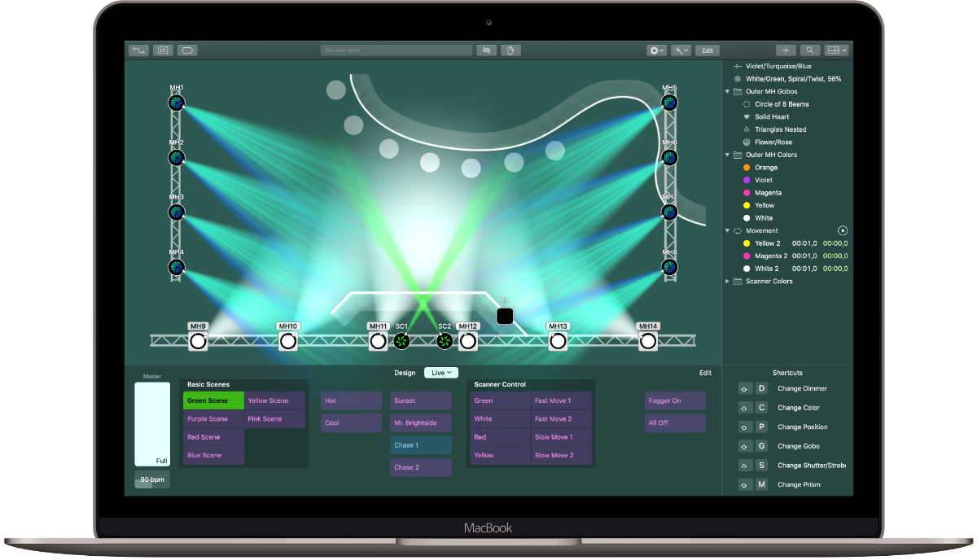977x560 pixels.
Task: Activate the Green Scene button
Action: coord(213,400)
